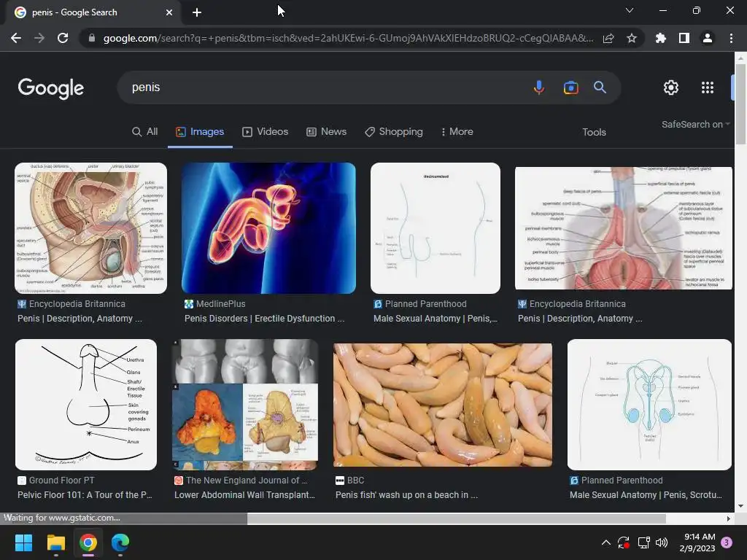Open the SafeSearch on dropdown
The height and width of the screenshot is (560, 747).
(x=695, y=124)
